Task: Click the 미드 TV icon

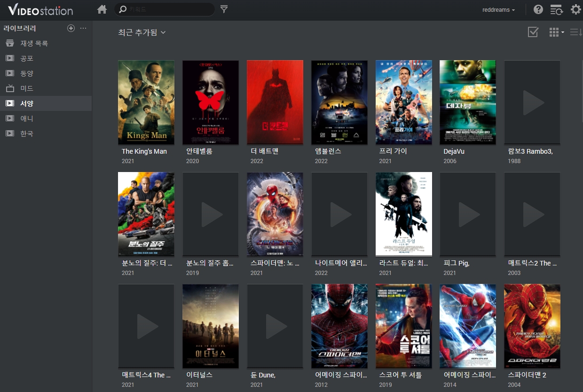Action: (9, 88)
